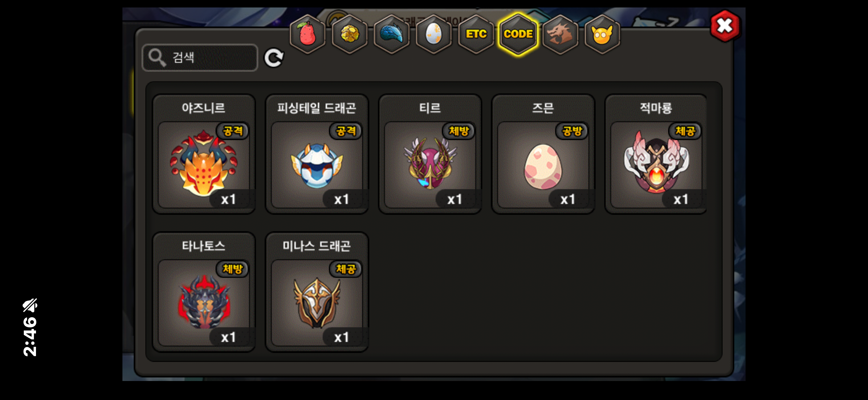This screenshot has width=868, height=400.
Task: Select the 미나스 드래곤 helmet item
Action: [317, 292]
